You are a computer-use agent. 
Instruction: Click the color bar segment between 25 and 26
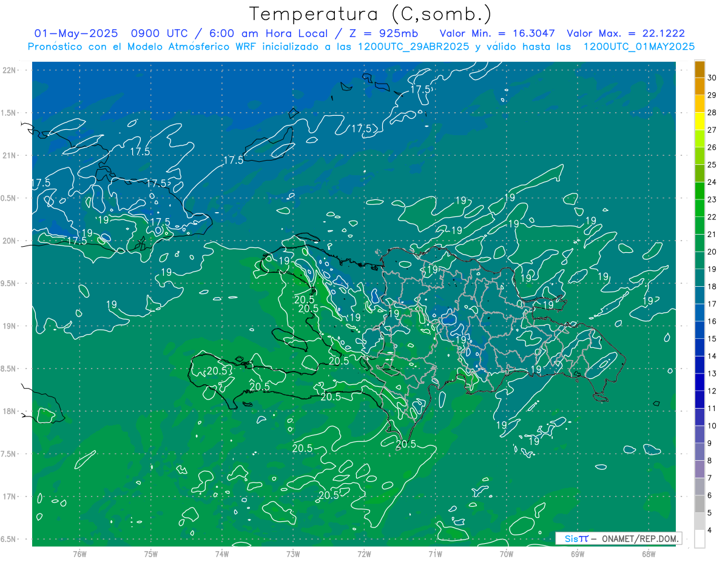click(x=699, y=156)
